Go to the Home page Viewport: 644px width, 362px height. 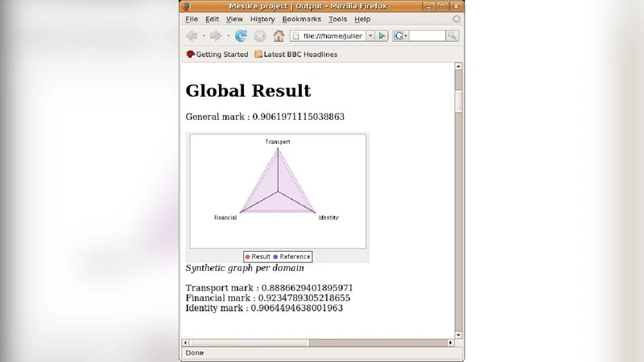279,36
